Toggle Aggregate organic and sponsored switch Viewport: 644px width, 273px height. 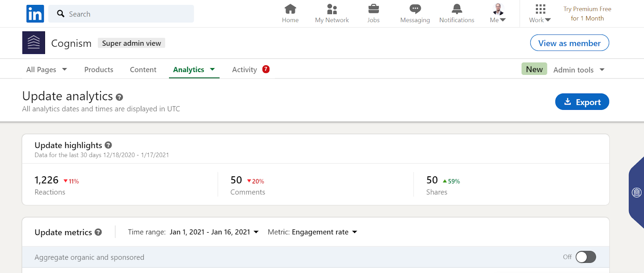click(x=585, y=257)
